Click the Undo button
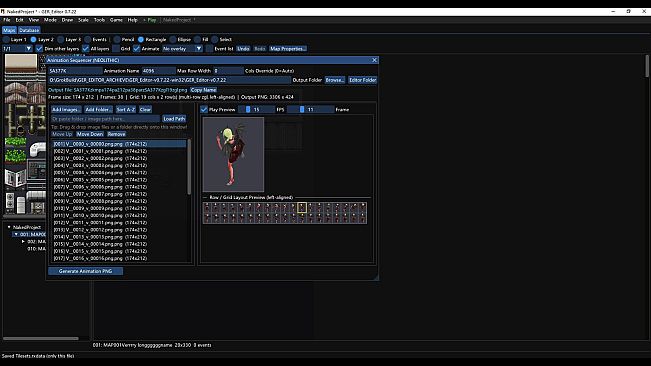 243,49
